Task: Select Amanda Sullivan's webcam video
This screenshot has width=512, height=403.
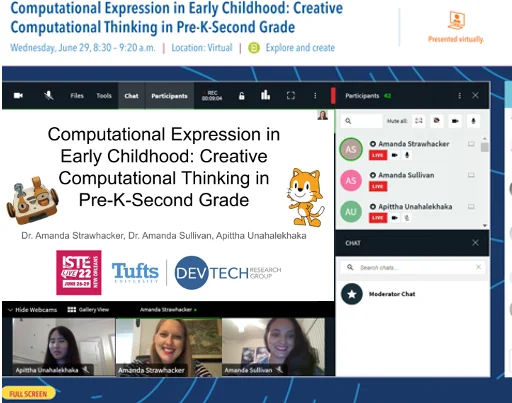Action: (x=273, y=347)
